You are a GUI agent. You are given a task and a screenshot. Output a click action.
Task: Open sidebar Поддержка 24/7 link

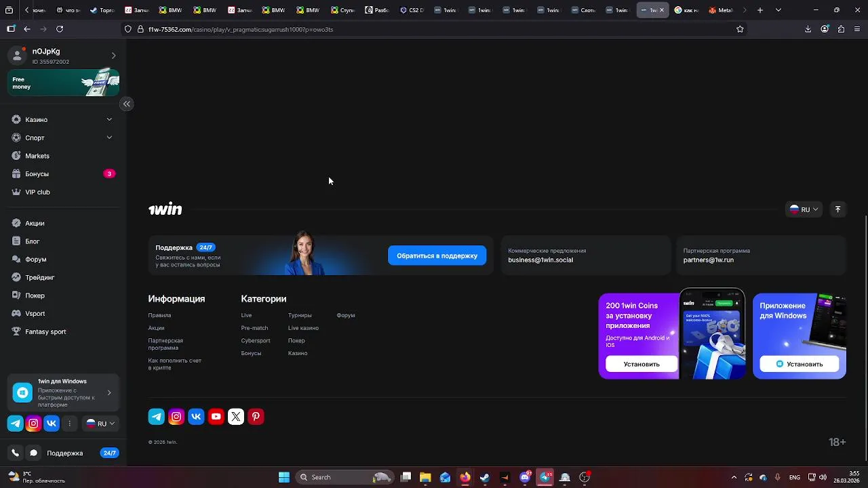click(82, 453)
